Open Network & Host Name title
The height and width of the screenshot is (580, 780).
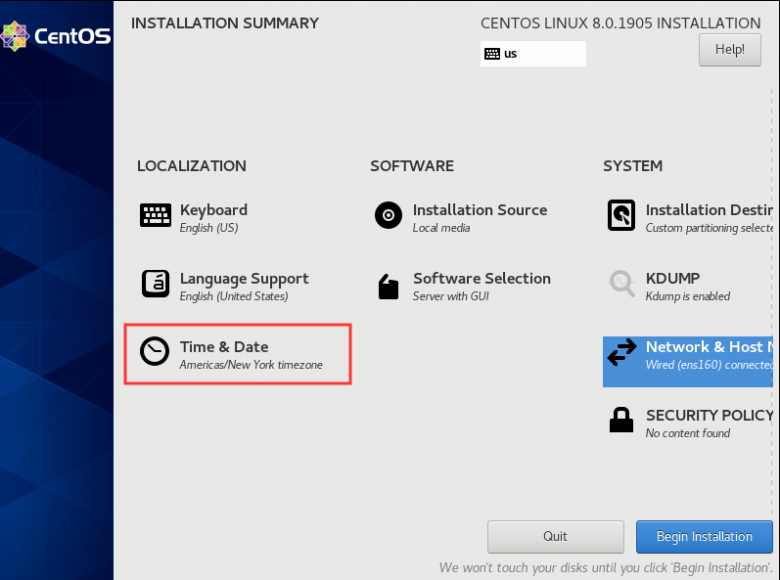(x=709, y=347)
